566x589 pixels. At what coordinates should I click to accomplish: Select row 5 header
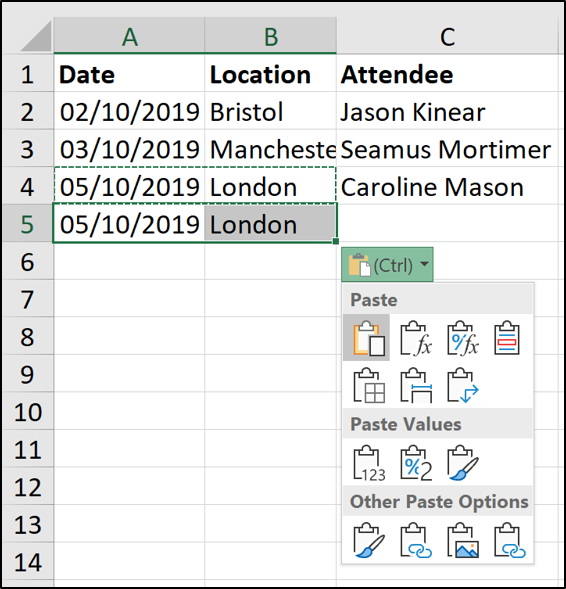coord(27,224)
